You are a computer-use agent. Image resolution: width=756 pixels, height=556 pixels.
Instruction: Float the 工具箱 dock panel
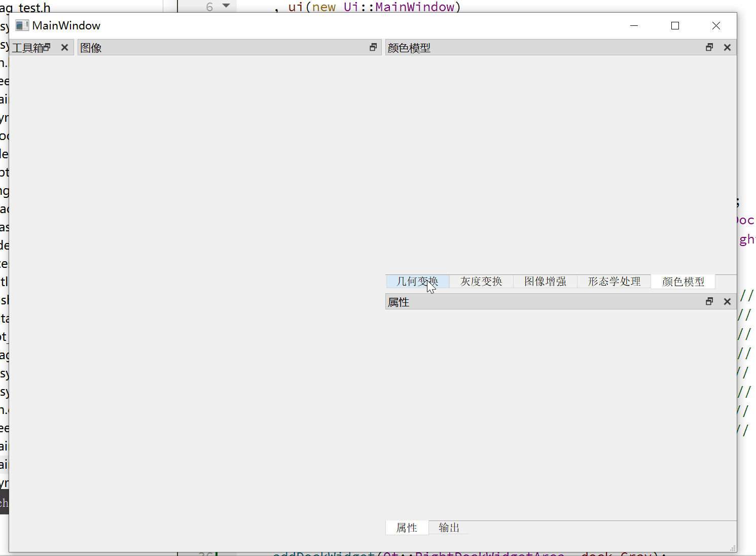coord(47,47)
